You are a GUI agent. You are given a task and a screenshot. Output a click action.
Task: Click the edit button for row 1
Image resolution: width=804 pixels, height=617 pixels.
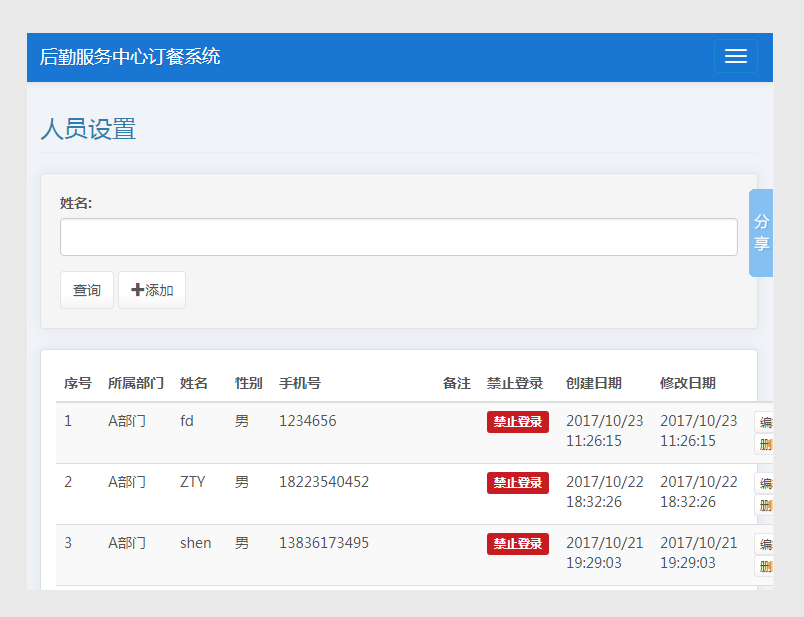(x=765, y=423)
